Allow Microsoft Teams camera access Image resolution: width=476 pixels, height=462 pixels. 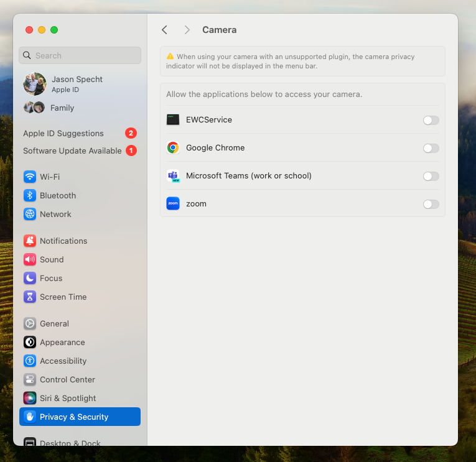pyautogui.click(x=431, y=176)
